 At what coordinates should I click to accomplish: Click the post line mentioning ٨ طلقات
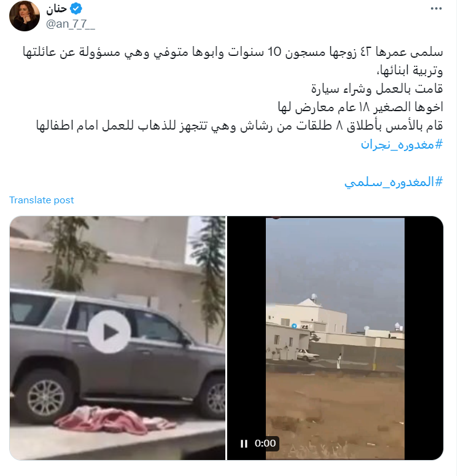(239, 125)
